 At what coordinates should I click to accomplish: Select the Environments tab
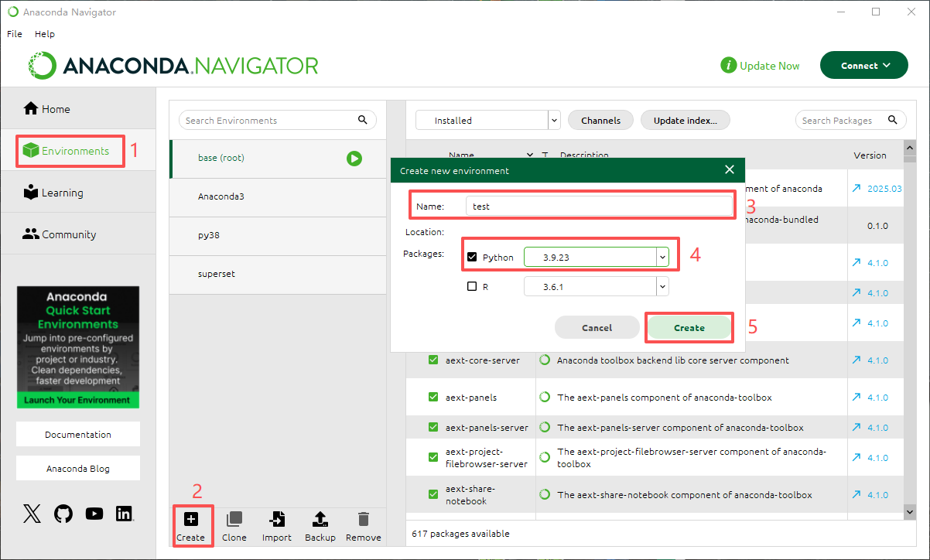(78, 151)
